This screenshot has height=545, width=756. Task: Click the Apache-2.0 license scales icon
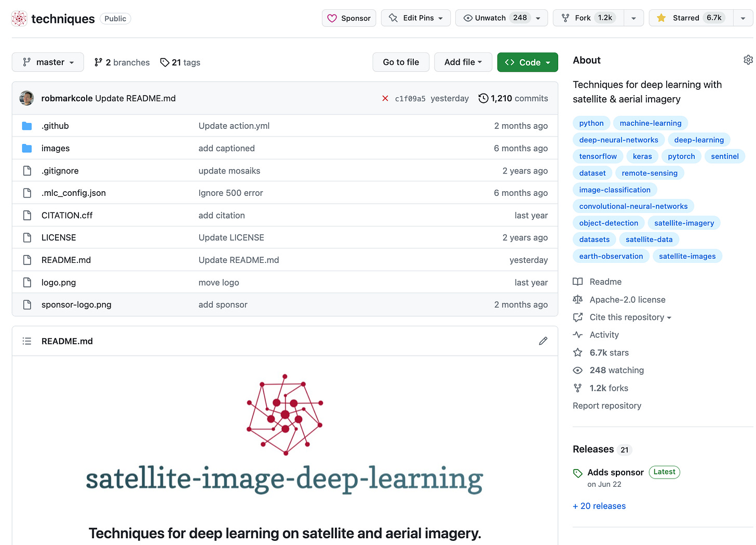577,299
